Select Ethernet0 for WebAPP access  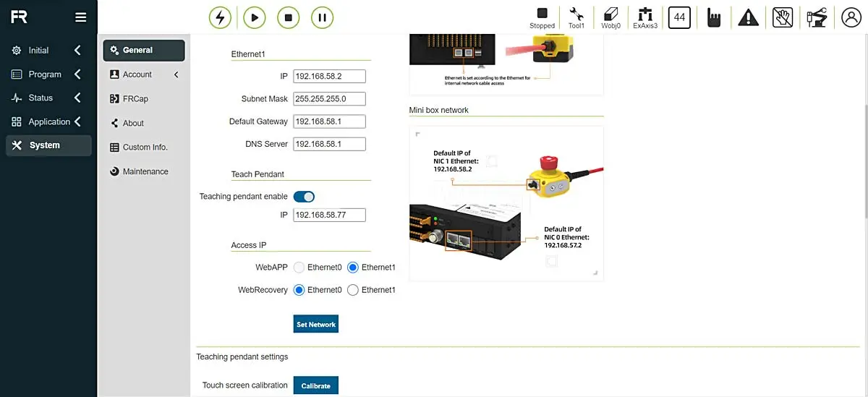pos(299,268)
